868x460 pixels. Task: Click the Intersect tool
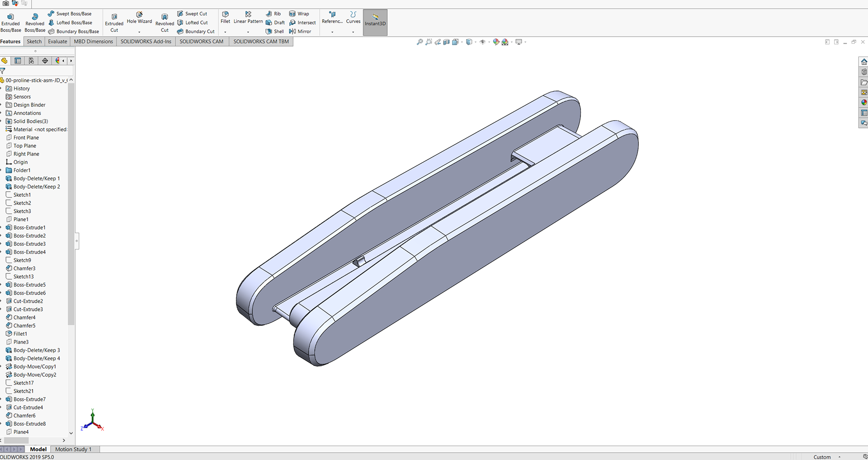302,23
